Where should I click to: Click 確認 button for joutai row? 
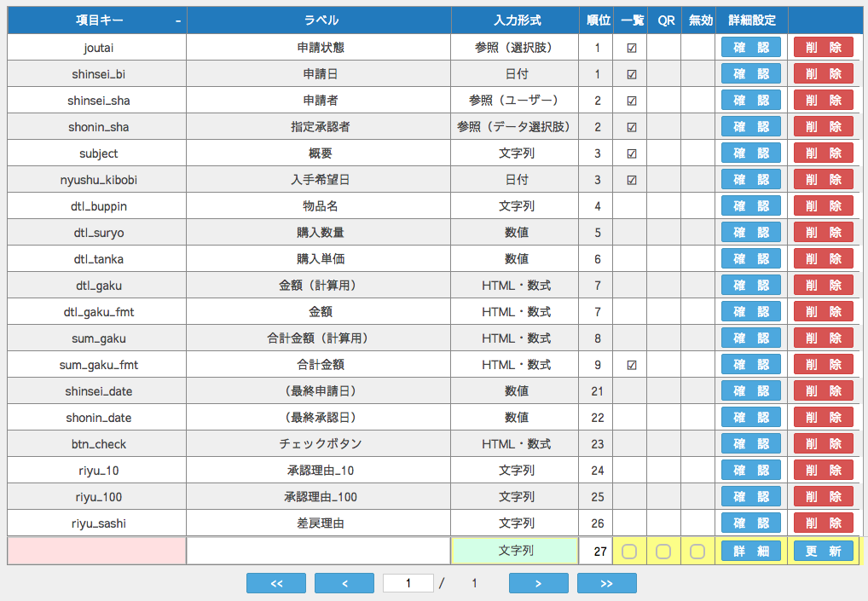coord(750,48)
